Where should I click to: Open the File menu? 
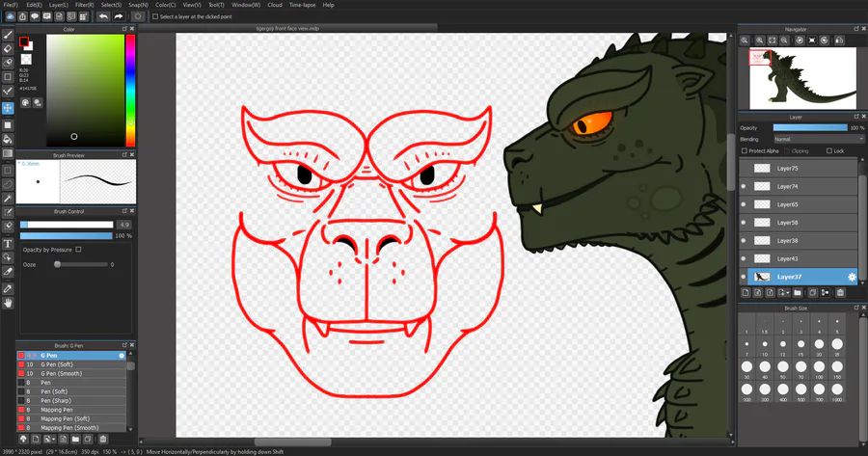(x=11, y=5)
